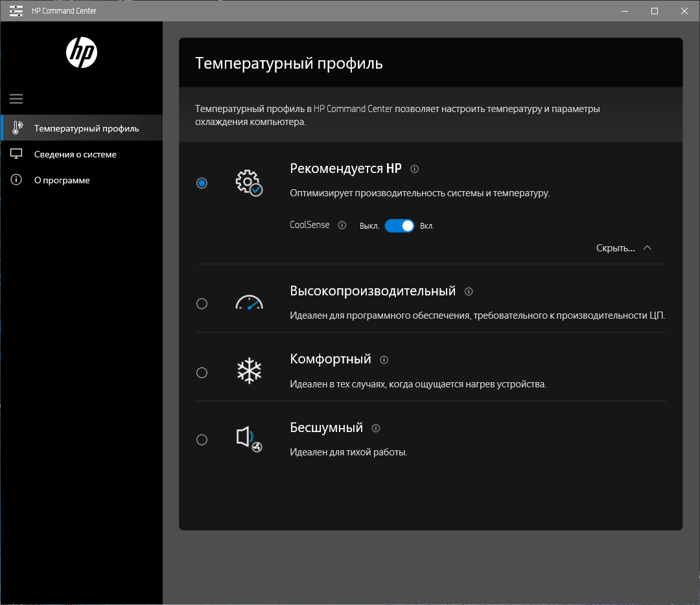The height and width of the screenshot is (605, 700).
Task: Click info icon next to Бесшумный
Action: [376, 428]
